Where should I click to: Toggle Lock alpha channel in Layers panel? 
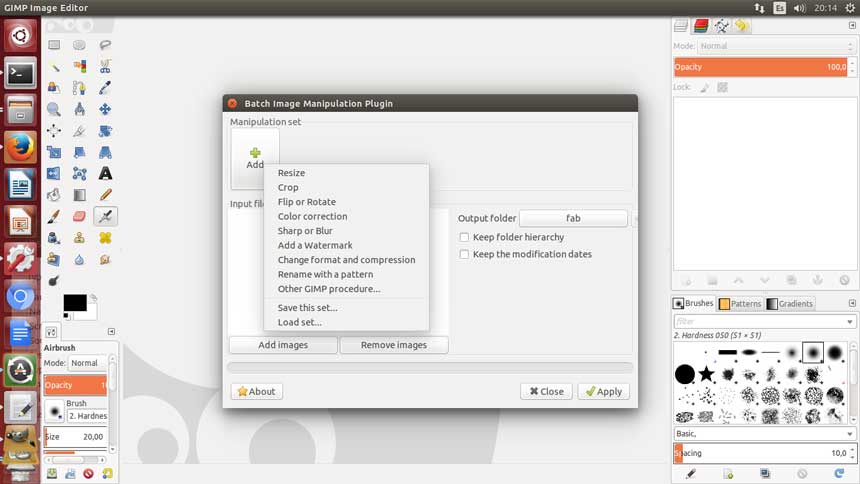coord(722,87)
